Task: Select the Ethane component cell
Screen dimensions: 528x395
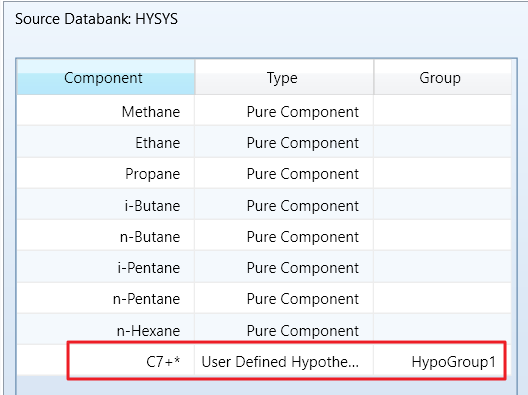Action: pyautogui.click(x=105, y=142)
